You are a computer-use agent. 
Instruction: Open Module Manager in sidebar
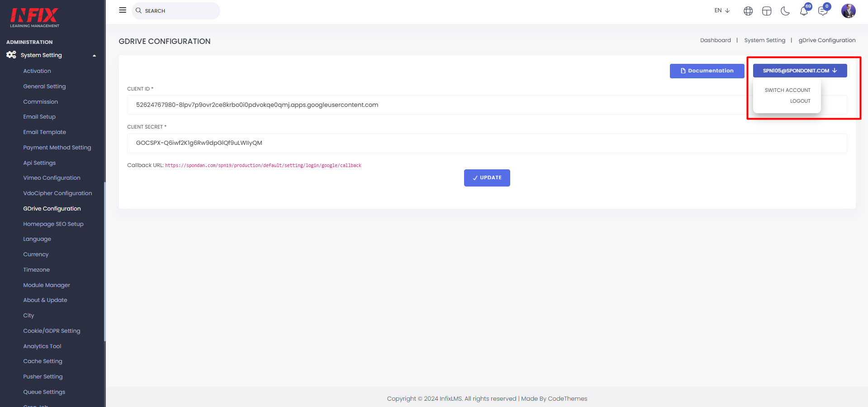coord(47,285)
